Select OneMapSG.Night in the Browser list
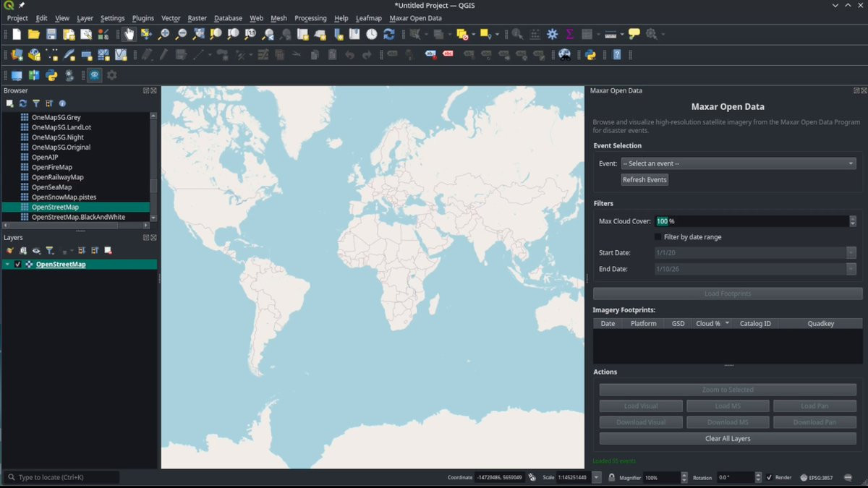Screen dimensions: 868x488 (57, 137)
